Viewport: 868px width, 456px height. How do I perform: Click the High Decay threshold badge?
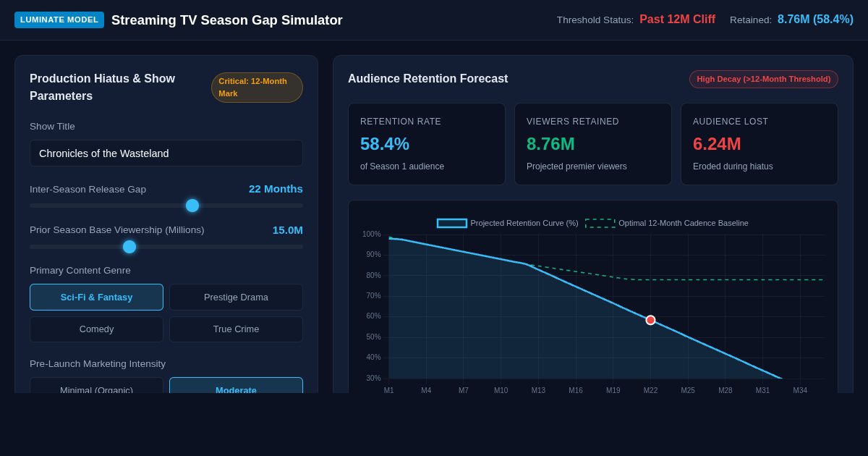click(x=764, y=79)
